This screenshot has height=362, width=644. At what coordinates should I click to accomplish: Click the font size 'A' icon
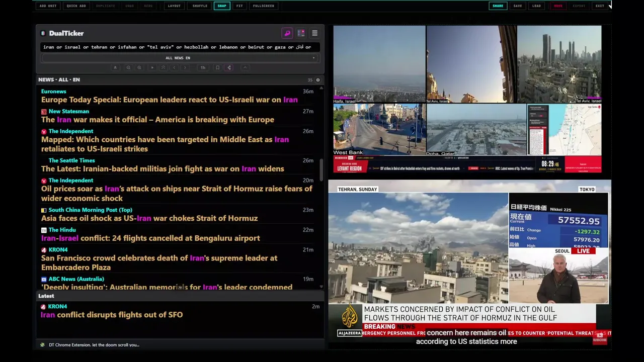tap(115, 67)
